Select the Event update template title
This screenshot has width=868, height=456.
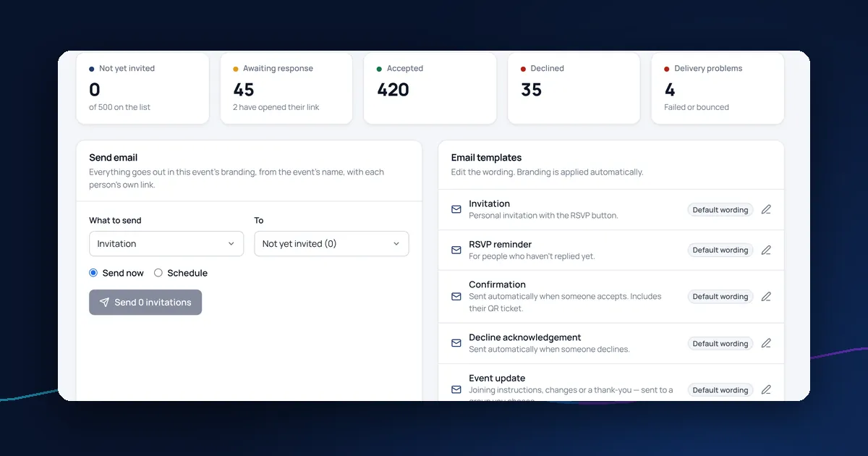497,379
